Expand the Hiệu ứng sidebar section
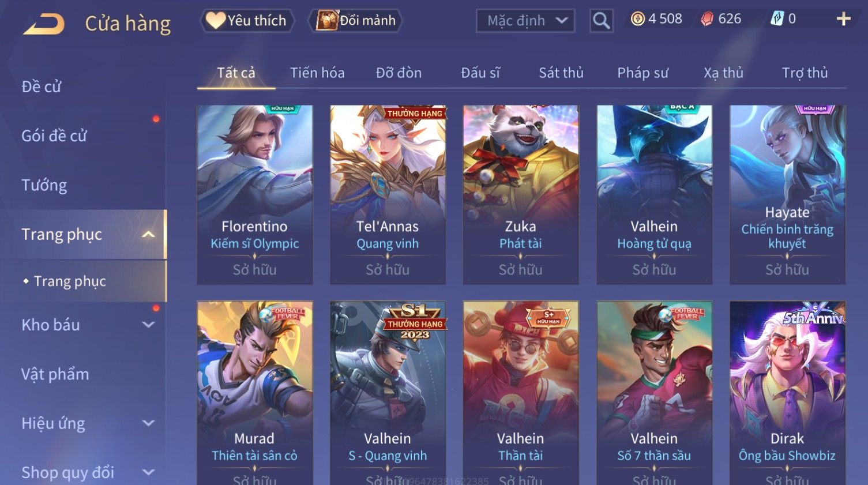Screen dimensions: 868x485 coord(148,423)
